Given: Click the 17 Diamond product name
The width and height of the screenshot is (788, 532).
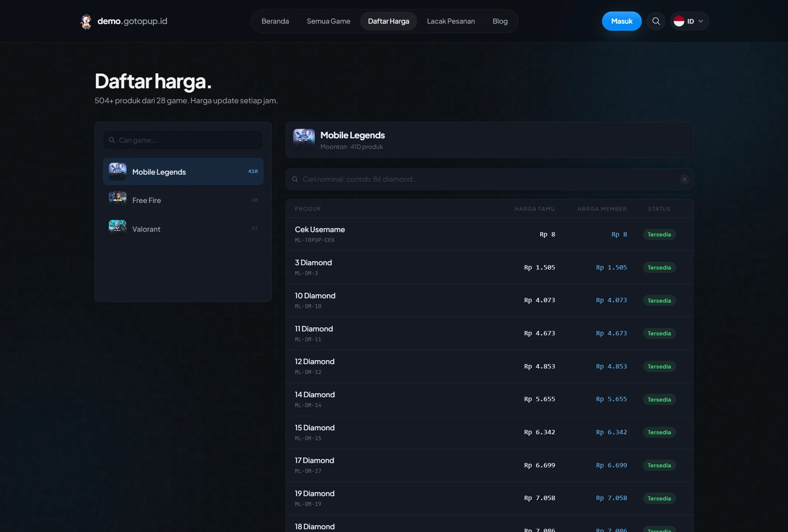Looking at the screenshot, I should point(314,460).
